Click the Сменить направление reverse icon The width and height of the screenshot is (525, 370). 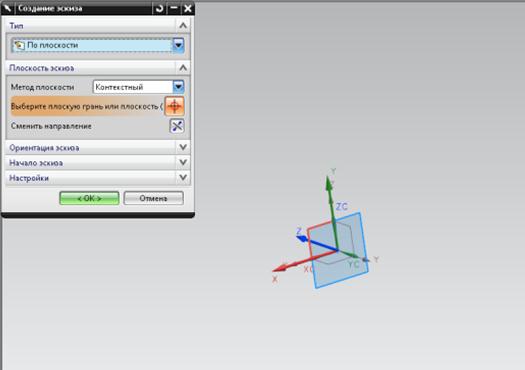(x=176, y=126)
